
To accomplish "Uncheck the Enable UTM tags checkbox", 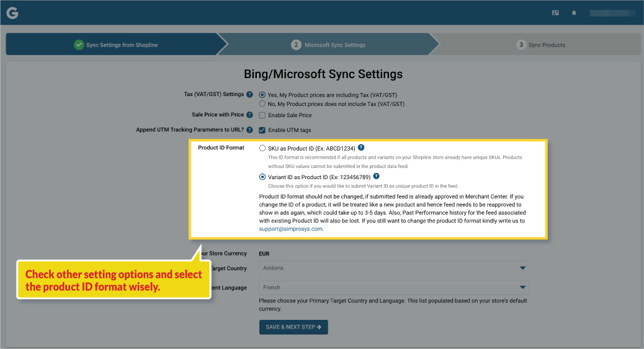I will click(262, 130).
